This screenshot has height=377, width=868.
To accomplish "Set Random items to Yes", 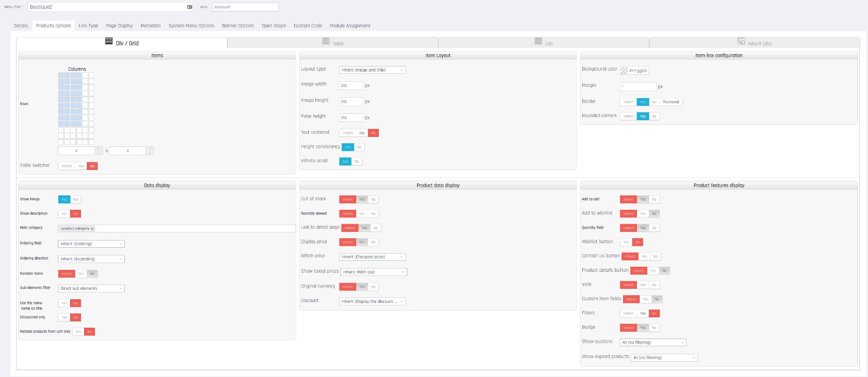I will pyautogui.click(x=81, y=274).
